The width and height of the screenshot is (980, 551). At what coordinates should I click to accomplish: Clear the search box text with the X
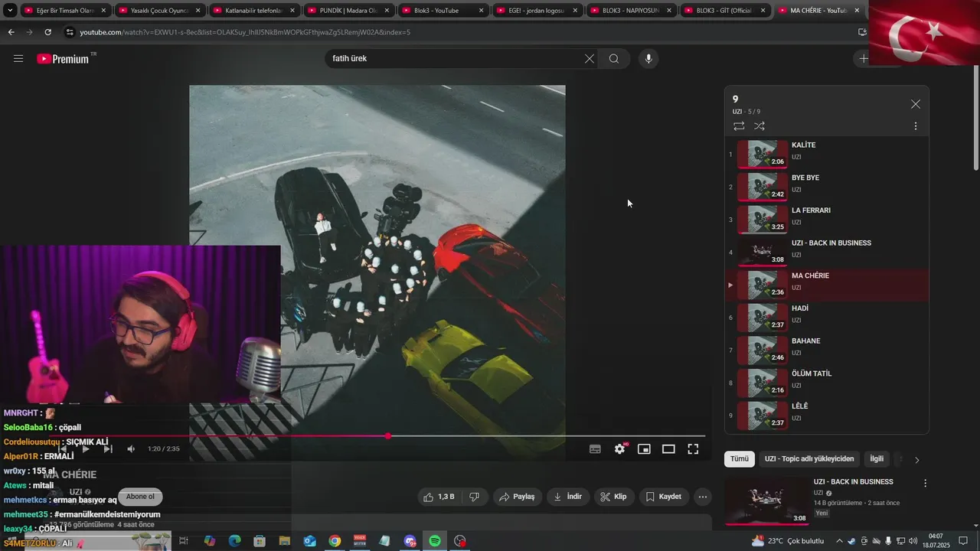pyautogui.click(x=590, y=59)
